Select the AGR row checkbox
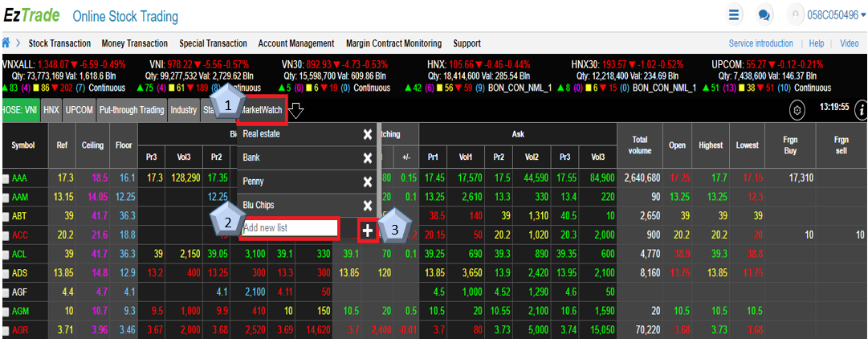Screen dimensions: 868x339 tap(6, 331)
